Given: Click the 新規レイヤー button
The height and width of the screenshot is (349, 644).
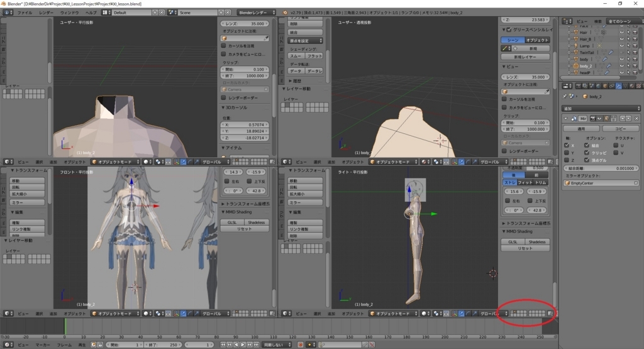Looking at the screenshot, I should click(525, 57).
